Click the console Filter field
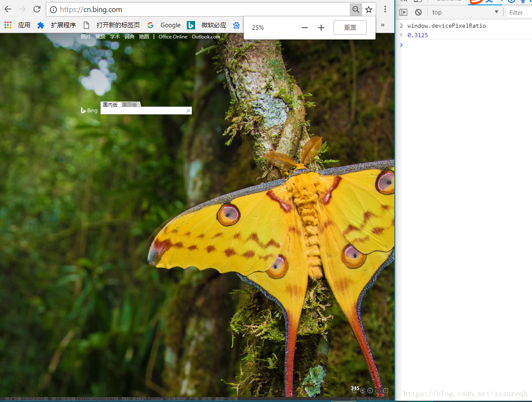532x402 pixels. (x=519, y=13)
